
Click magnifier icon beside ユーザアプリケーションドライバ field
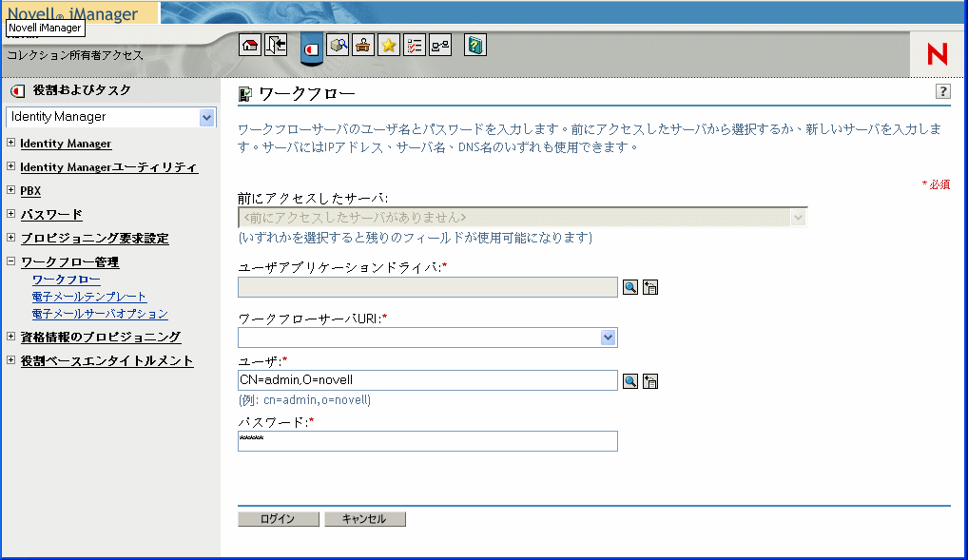[630, 287]
